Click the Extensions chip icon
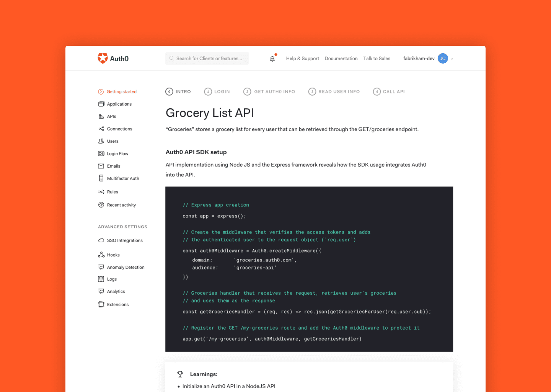551x392 pixels. [101, 304]
